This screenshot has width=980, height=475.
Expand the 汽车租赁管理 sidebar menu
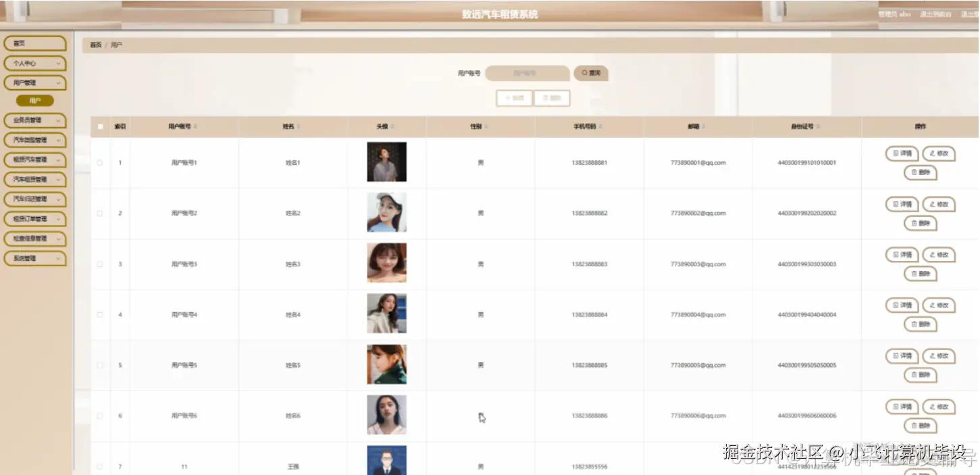(35, 180)
